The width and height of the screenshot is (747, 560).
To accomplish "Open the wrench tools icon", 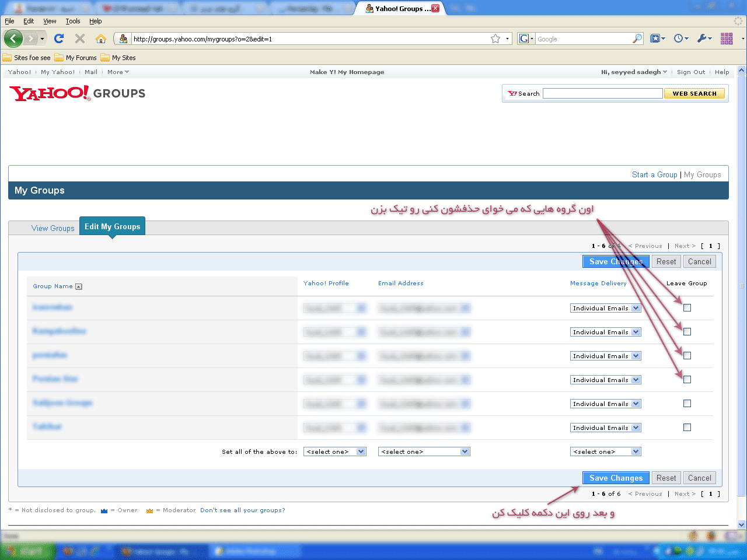I will 703,38.
